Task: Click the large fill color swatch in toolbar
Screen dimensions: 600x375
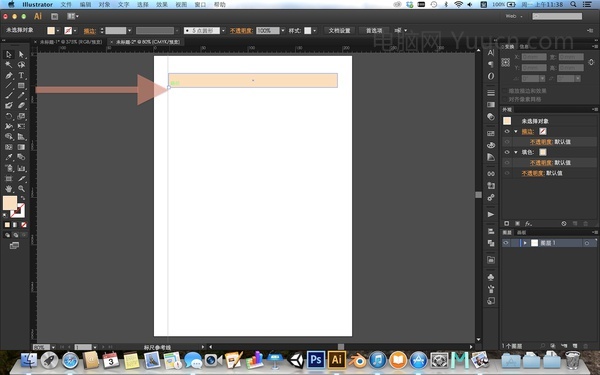Action: [x=10, y=203]
